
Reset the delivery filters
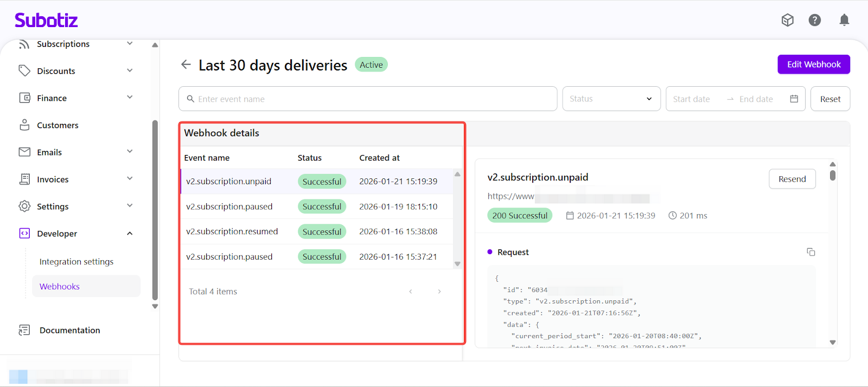click(829, 99)
